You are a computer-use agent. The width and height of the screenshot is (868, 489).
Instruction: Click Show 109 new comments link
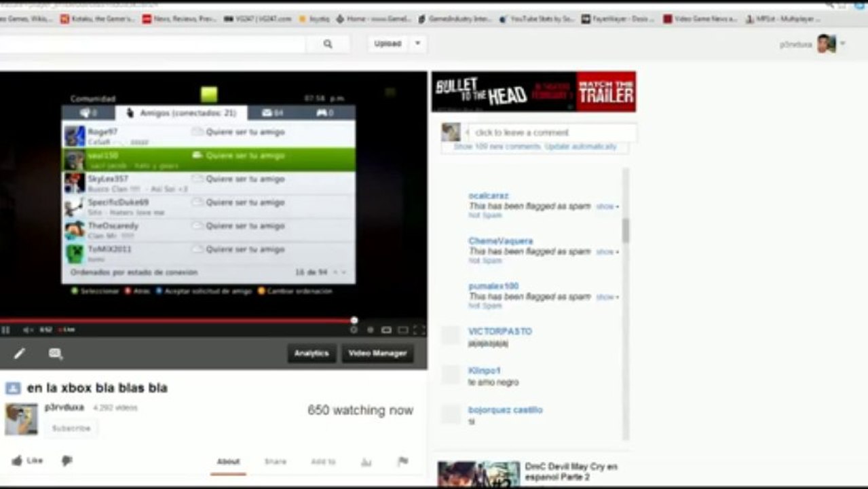[497, 147]
